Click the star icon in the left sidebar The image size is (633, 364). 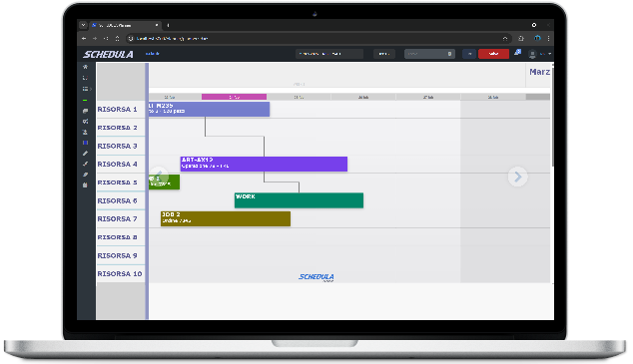coord(85,67)
